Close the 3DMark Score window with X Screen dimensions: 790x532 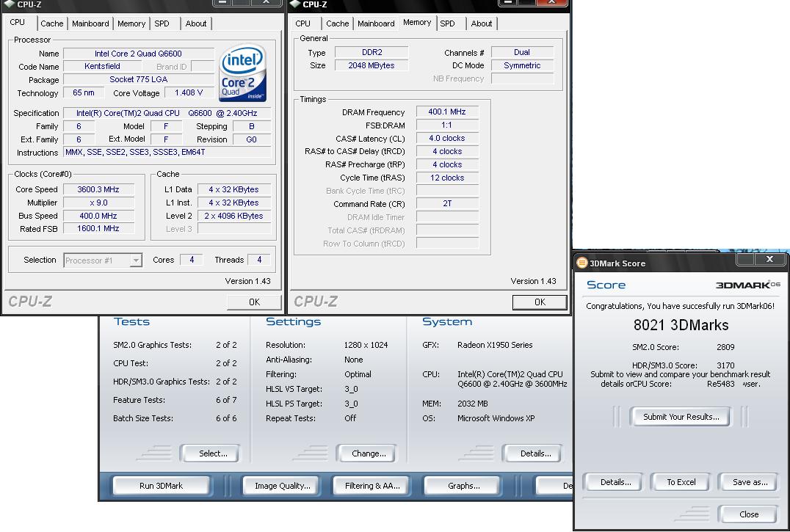pyautogui.click(x=769, y=259)
